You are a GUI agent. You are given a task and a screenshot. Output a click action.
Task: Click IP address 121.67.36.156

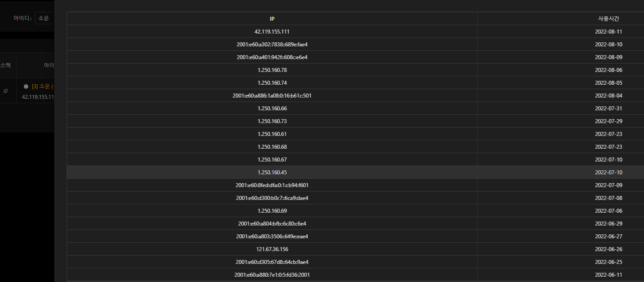(272, 249)
